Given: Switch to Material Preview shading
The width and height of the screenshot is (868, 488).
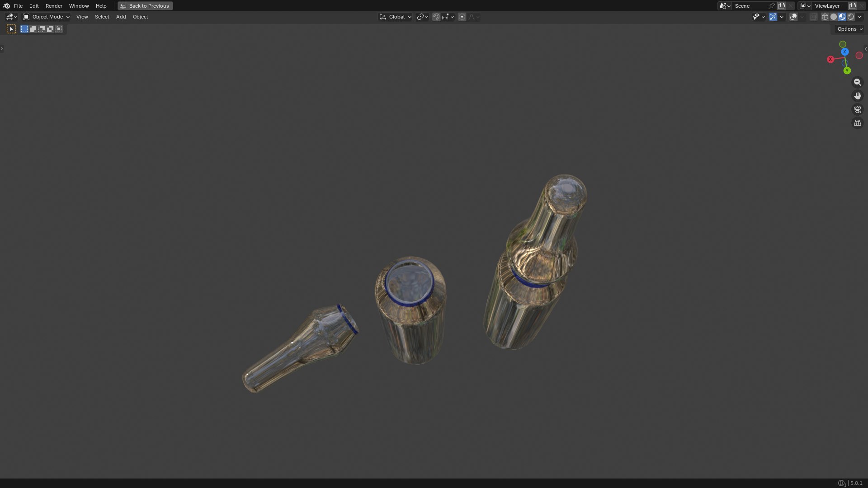Looking at the screenshot, I should 842,17.
